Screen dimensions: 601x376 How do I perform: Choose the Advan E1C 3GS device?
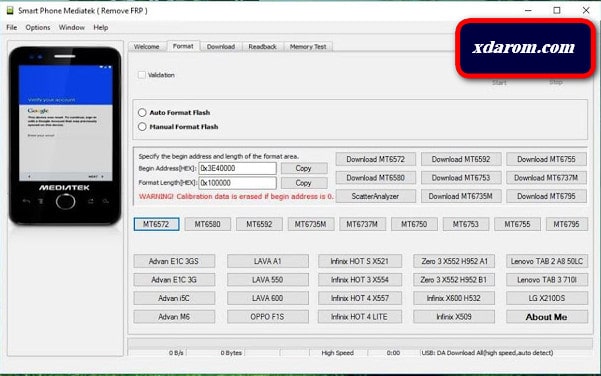point(174,261)
